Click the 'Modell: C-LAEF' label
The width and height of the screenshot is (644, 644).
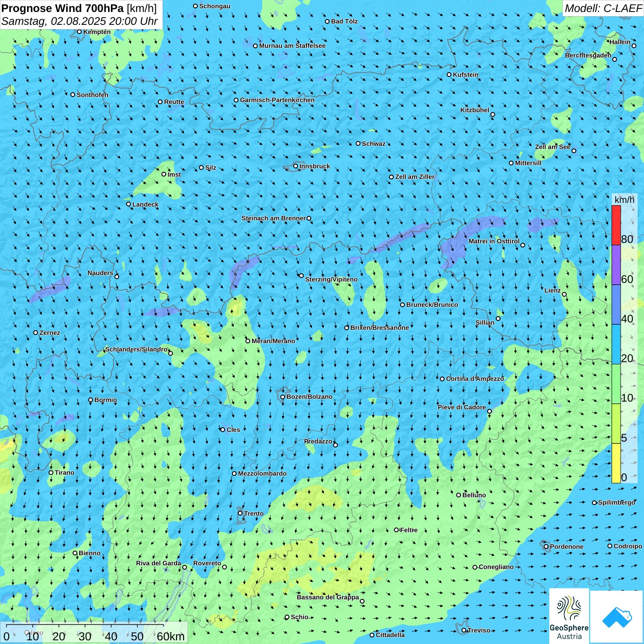click(603, 8)
